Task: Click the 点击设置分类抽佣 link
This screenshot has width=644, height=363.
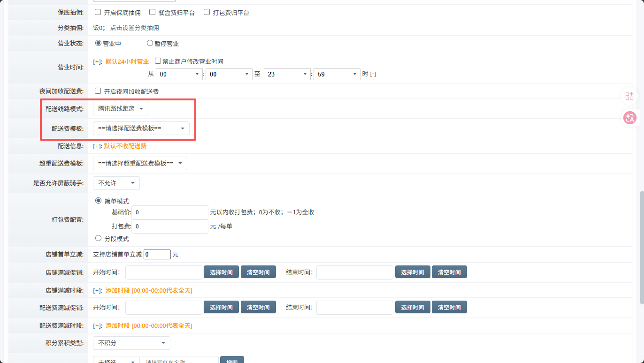Action: point(134,28)
